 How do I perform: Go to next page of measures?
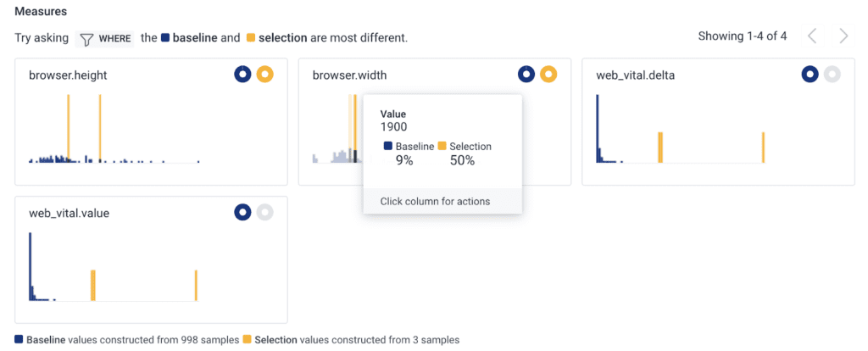(x=843, y=36)
